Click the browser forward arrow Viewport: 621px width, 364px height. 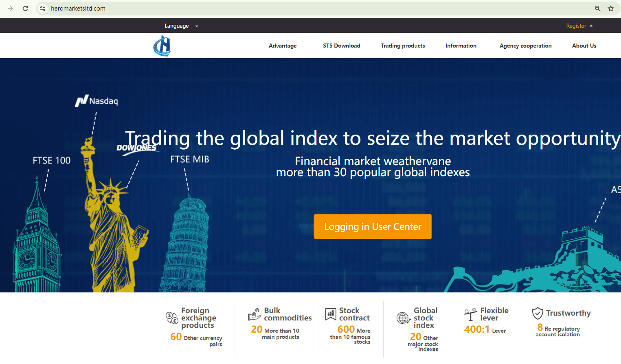coord(11,9)
